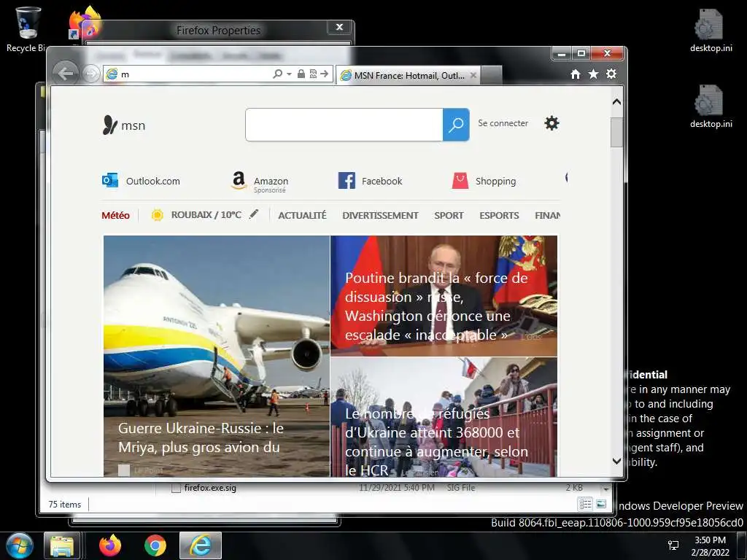The image size is (747, 560).
Task: Go back with the browser back arrow
Action: (65, 74)
